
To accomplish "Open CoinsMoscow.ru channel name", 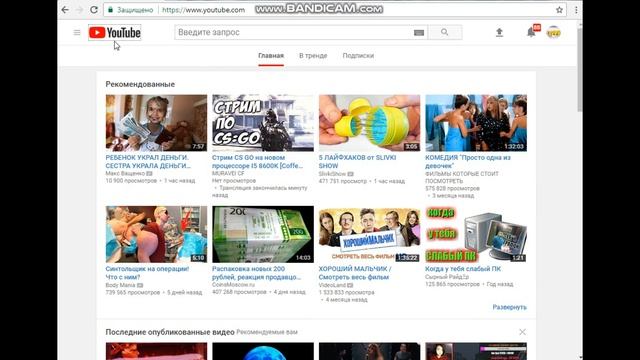I will coord(233,284).
